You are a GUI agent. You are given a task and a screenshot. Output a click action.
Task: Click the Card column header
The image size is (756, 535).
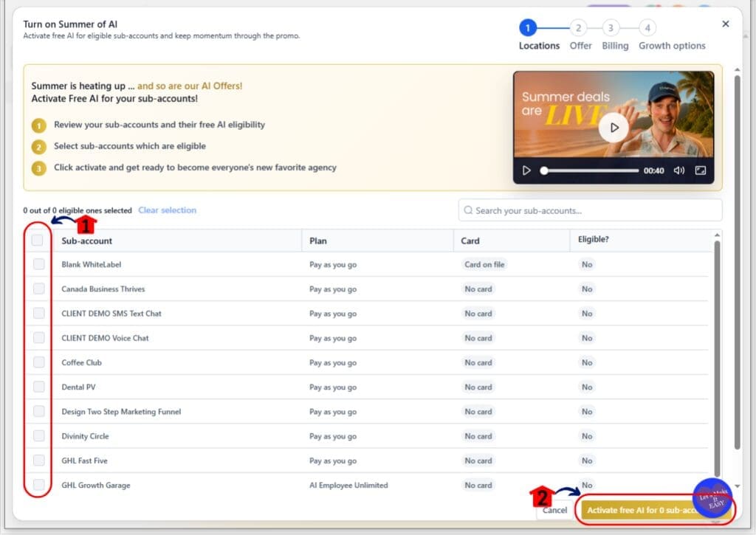pyautogui.click(x=470, y=241)
